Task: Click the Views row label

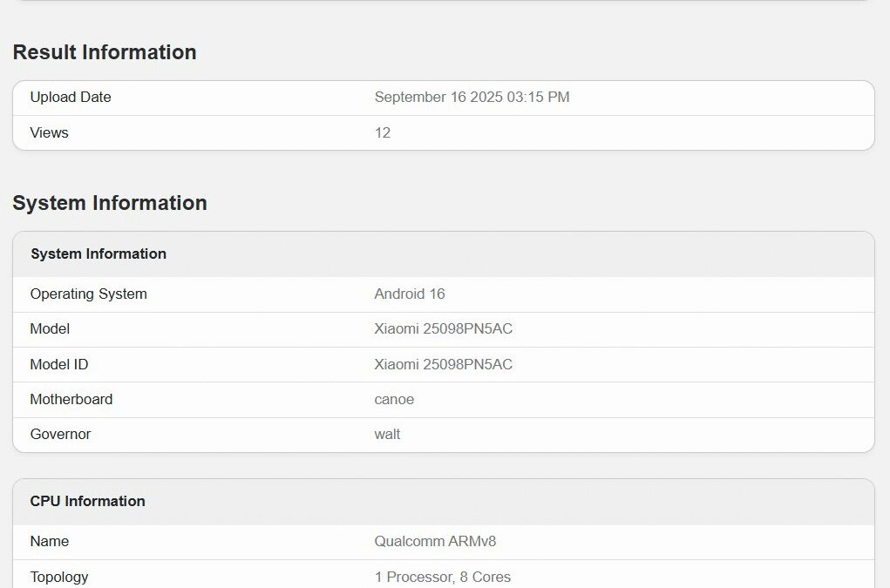Action: coord(49,132)
